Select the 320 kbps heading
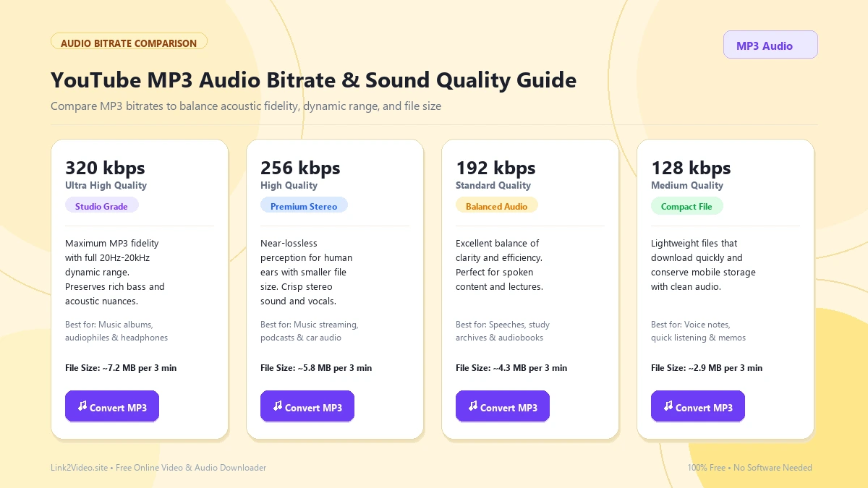 pyautogui.click(x=105, y=168)
